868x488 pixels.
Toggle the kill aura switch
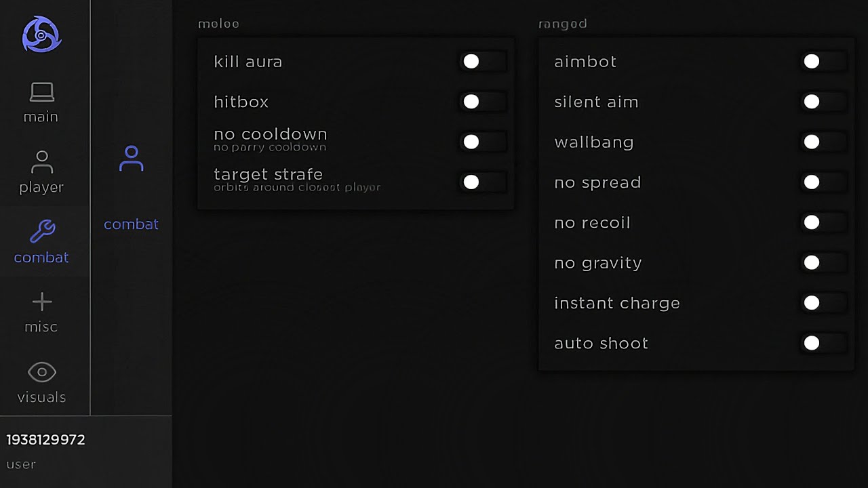[x=482, y=62]
